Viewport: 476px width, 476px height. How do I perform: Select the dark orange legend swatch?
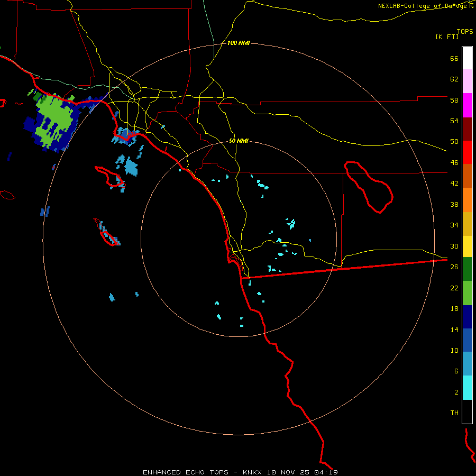click(x=467, y=176)
